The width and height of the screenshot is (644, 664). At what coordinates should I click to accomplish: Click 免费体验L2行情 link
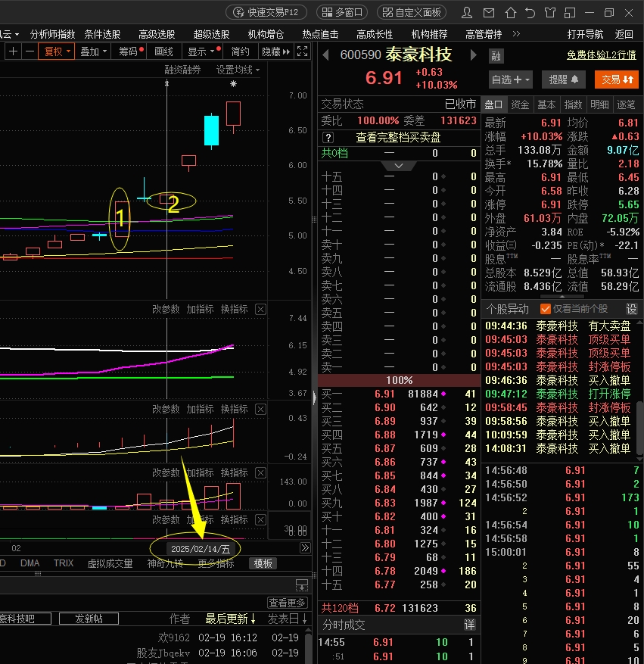[602, 55]
